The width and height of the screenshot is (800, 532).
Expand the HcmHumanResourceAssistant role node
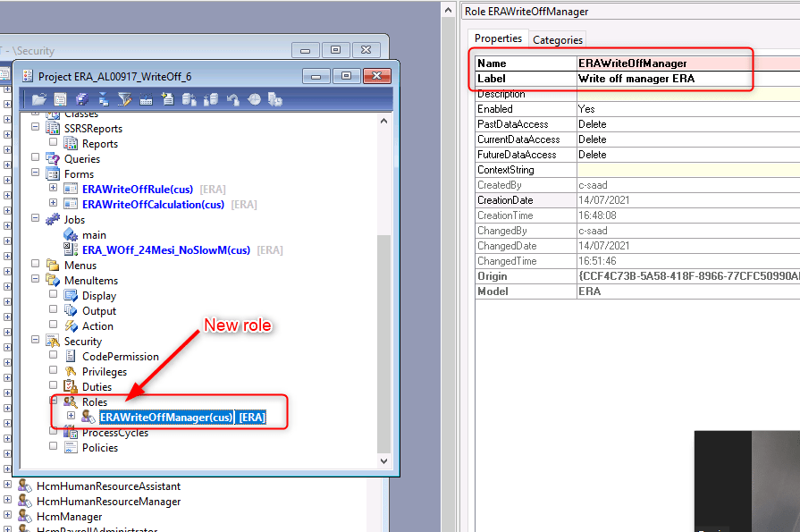click(x=8, y=486)
